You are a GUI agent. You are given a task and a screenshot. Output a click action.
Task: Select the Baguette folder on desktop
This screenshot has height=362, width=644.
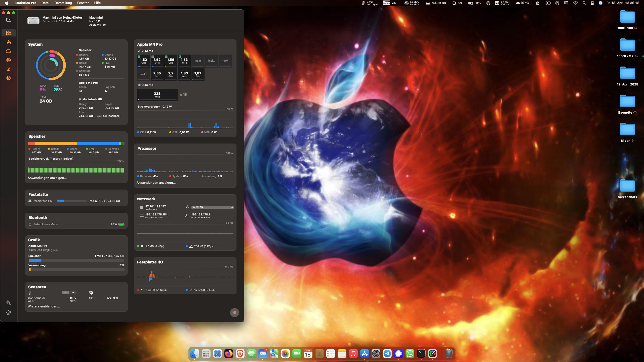(x=627, y=105)
